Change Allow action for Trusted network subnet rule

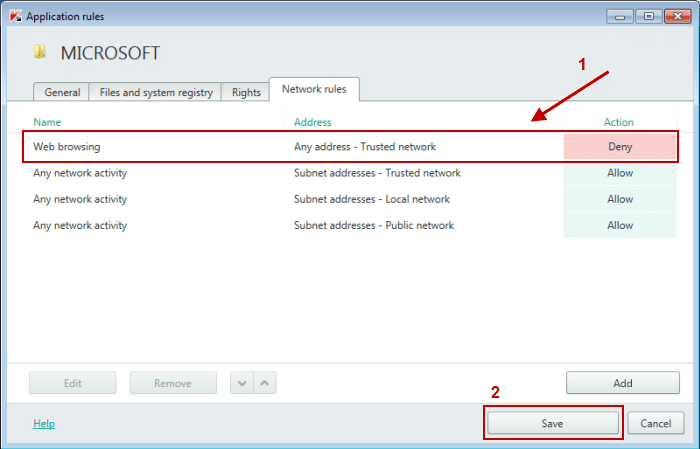click(x=620, y=173)
